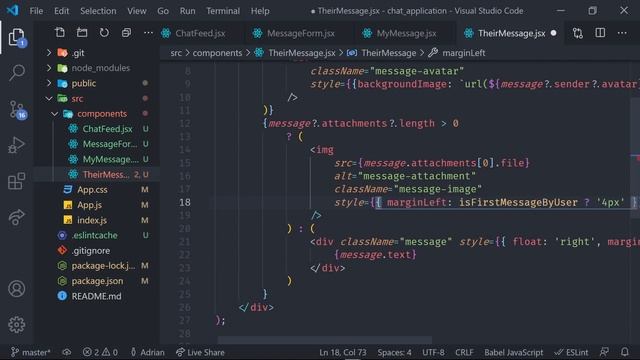This screenshot has height=360, width=640.
Task: Click the publish to cloud status icon
Action: click(67, 352)
